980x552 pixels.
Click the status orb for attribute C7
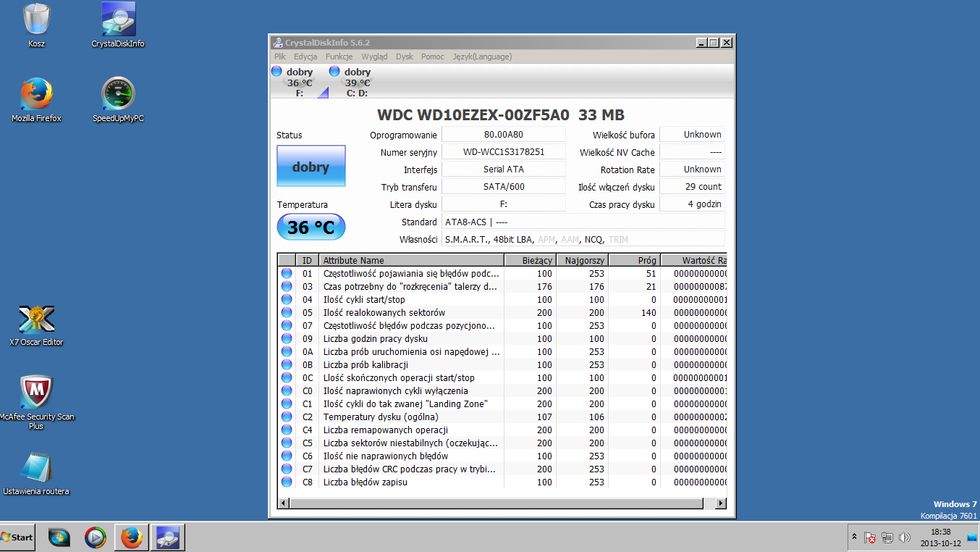[287, 469]
